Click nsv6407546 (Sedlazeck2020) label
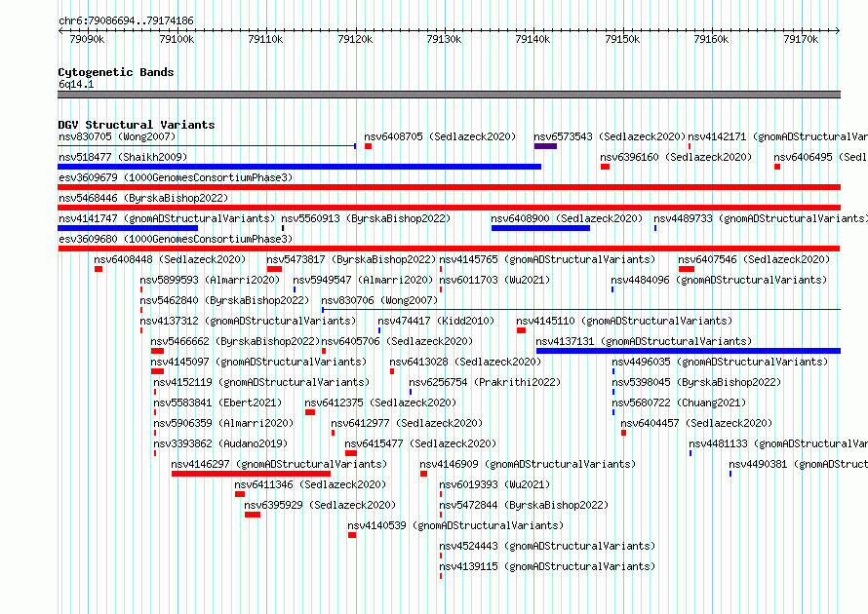868x614 pixels. (754, 259)
